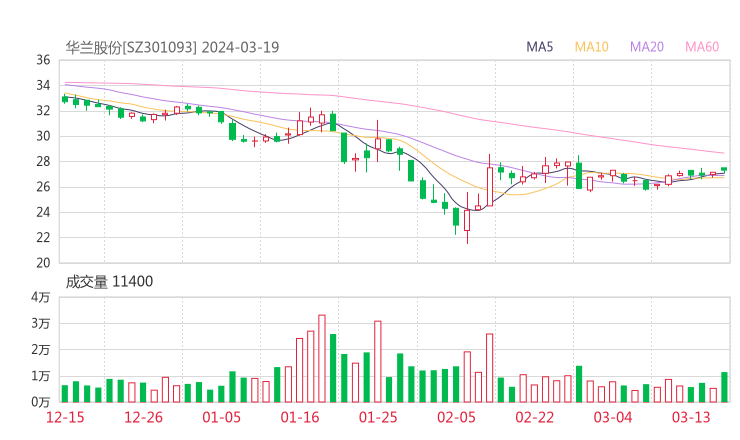The image size is (740, 440).
Task: Click the 12-26 date axis label
Action: pyautogui.click(x=143, y=417)
